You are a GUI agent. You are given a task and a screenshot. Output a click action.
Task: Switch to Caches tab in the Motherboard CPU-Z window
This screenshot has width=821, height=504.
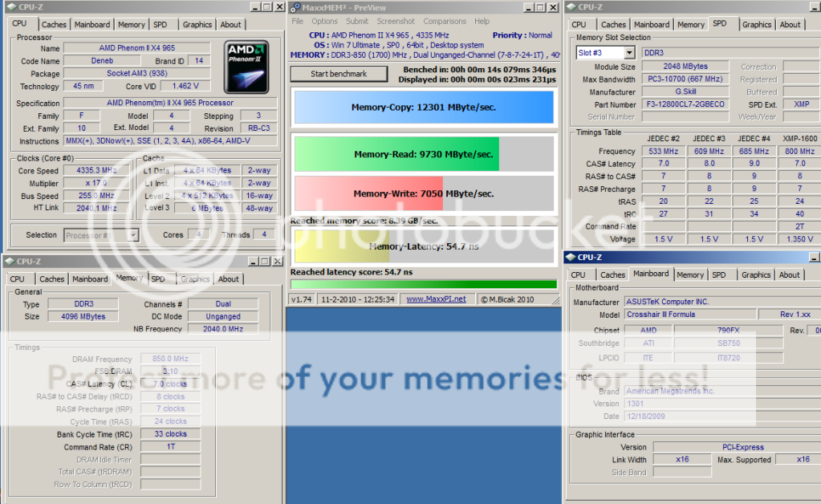[612, 274]
